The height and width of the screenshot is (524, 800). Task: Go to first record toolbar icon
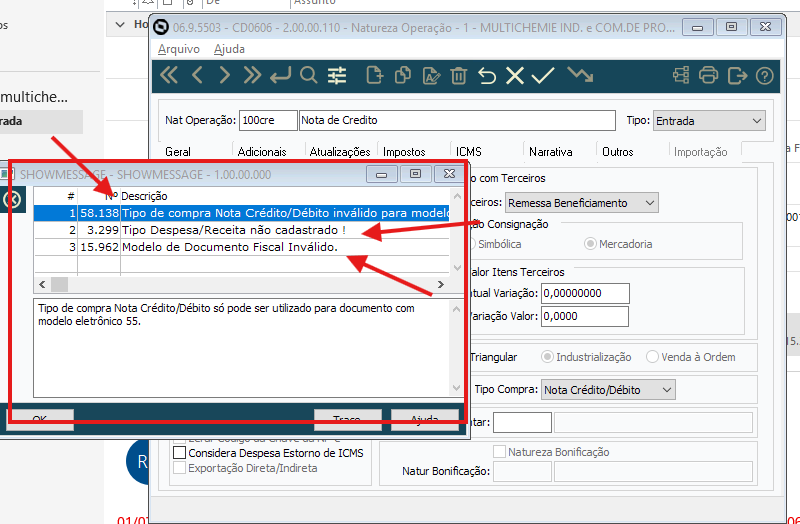point(169,76)
